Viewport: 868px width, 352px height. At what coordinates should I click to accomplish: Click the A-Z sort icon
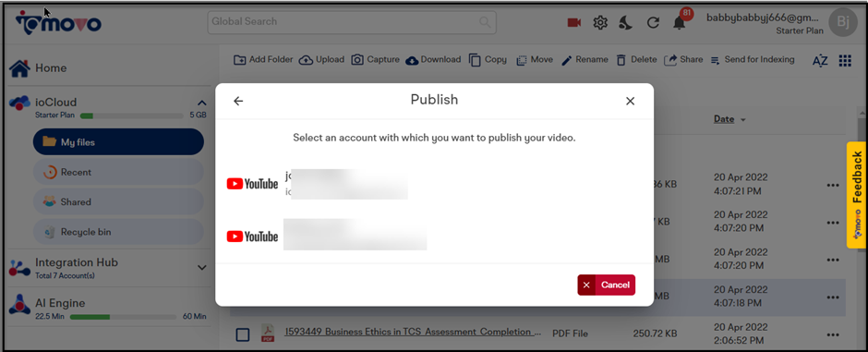click(820, 61)
